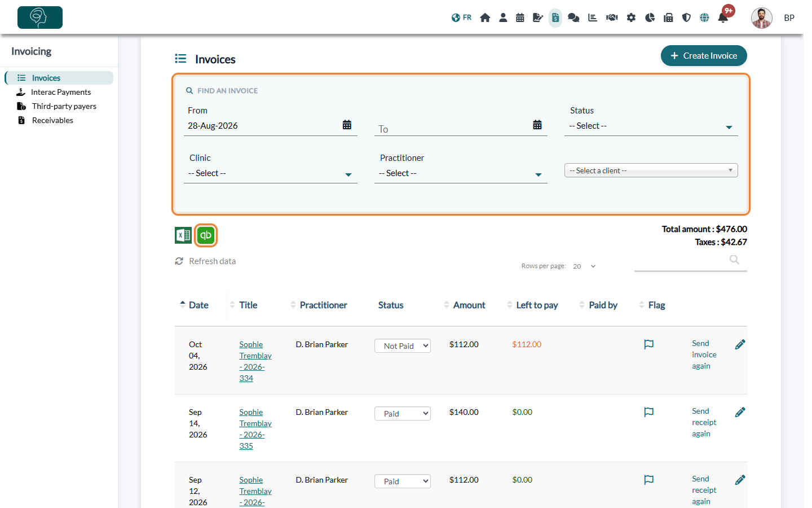Open the Status filter dropdown

tap(651, 126)
